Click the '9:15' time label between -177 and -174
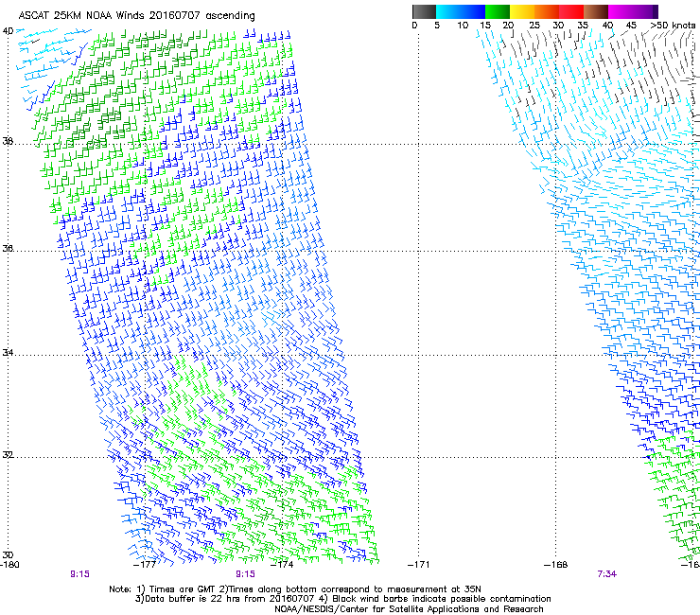This screenshot has width=700, height=615. (x=246, y=574)
